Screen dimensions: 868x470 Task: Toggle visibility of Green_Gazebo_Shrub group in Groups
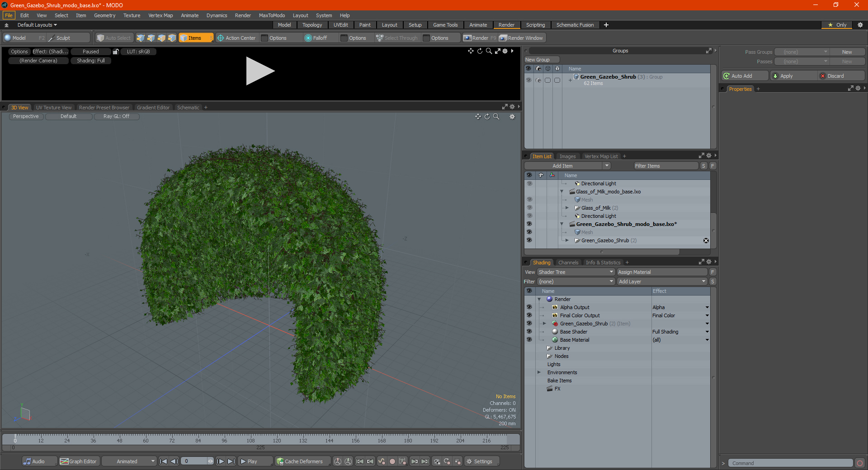[x=528, y=80]
